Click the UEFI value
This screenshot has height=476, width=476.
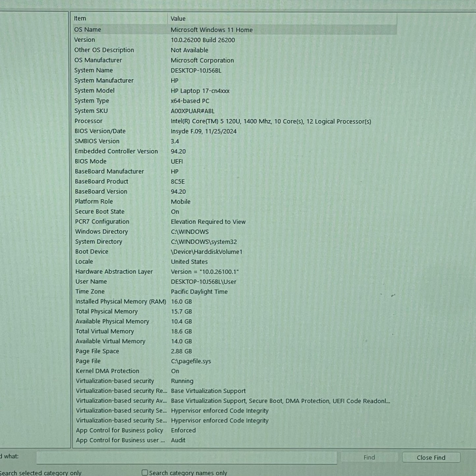(177, 161)
